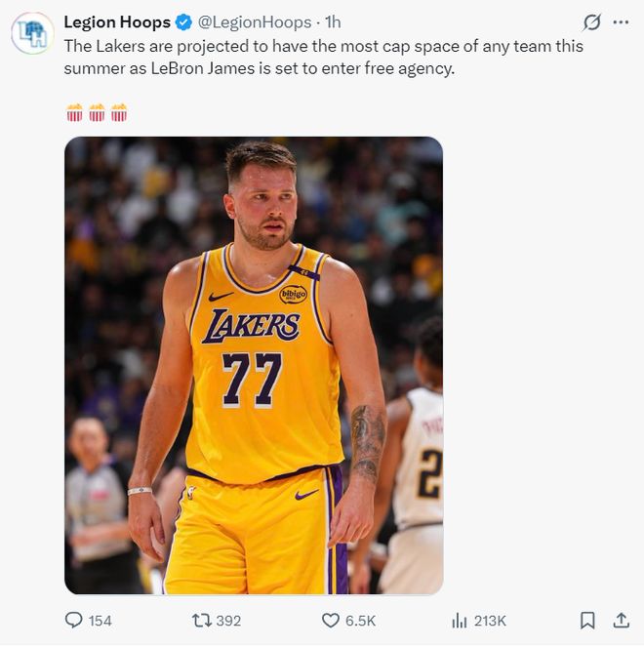Click the 6.5K likes count
644x647 pixels.
point(360,621)
